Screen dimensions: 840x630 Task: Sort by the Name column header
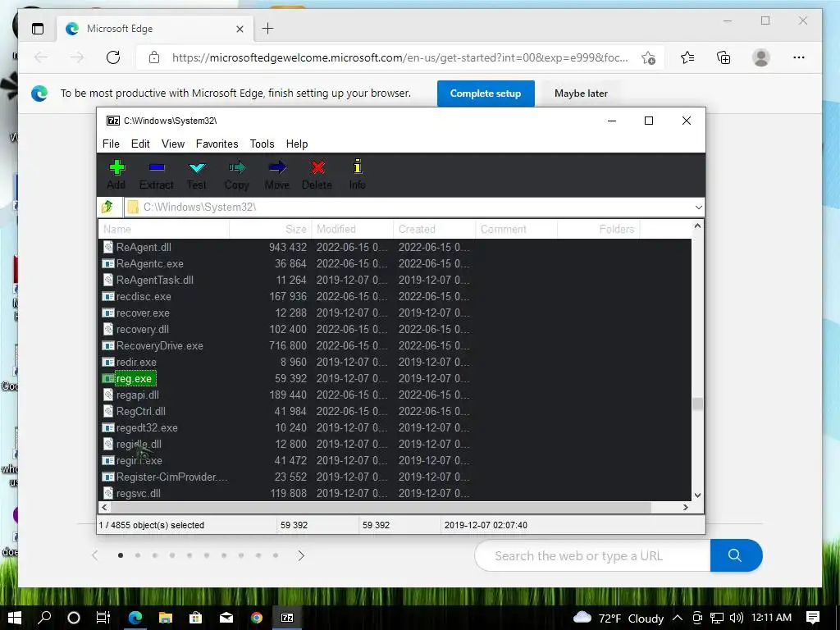(164, 230)
